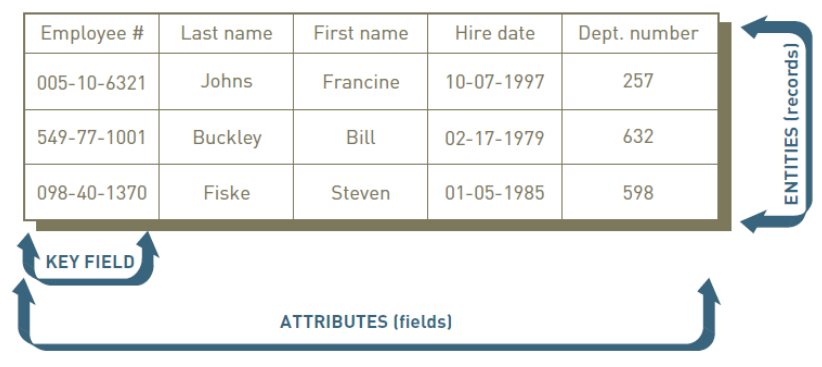This screenshot has width=822, height=367.
Task: Click the Fiske last name cell
Action: coord(226,192)
